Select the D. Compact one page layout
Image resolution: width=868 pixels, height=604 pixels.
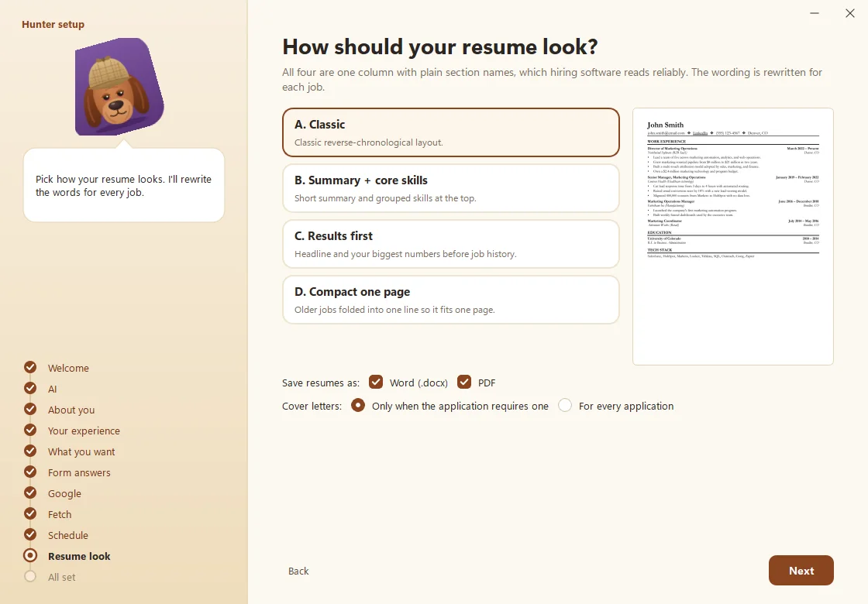(x=450, y=300)
